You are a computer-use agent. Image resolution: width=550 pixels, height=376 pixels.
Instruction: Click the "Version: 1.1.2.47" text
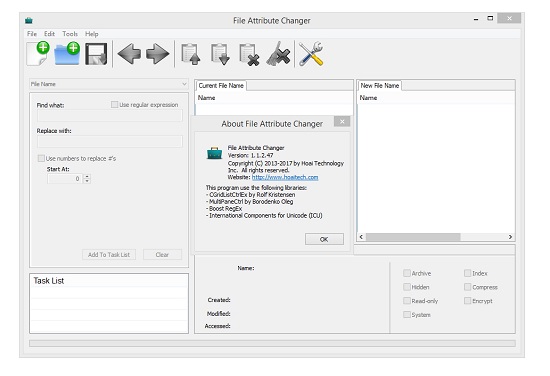(x=250, y=155)
